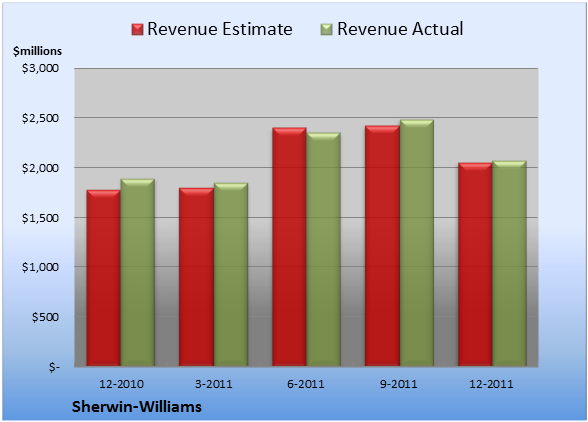The height and width of the screenshot is (422, 588).
Task: Select the green actual bar for 6-2011
Action: pyautogui.click(x=323, y=249)
